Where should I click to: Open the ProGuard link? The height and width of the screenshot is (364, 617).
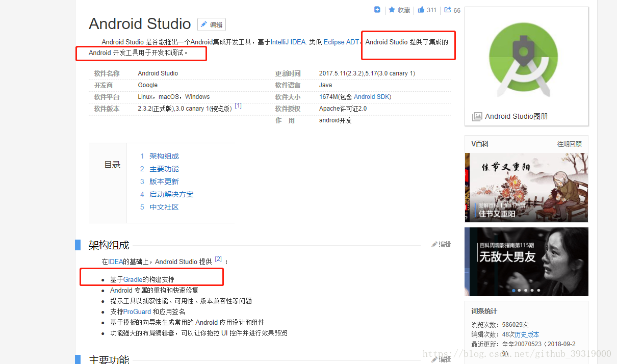tap(137, 311)
